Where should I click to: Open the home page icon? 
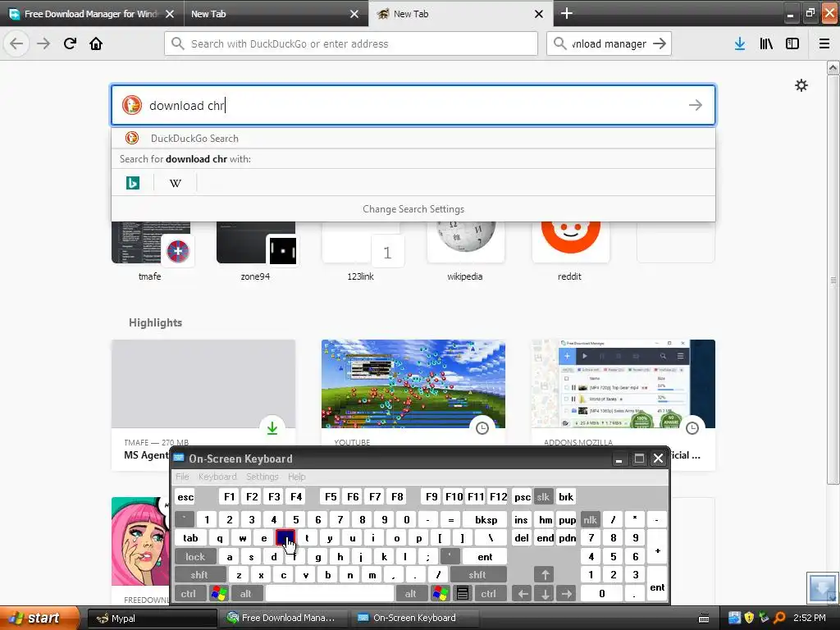point(96,43)
